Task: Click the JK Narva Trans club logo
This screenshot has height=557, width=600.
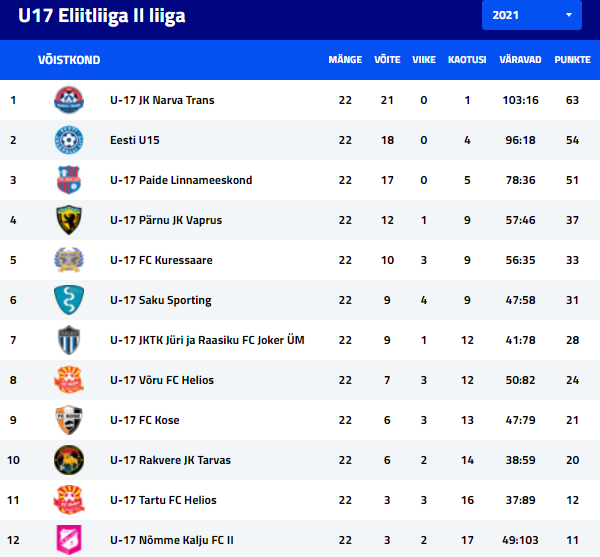Action: click(x=69, y=100)
